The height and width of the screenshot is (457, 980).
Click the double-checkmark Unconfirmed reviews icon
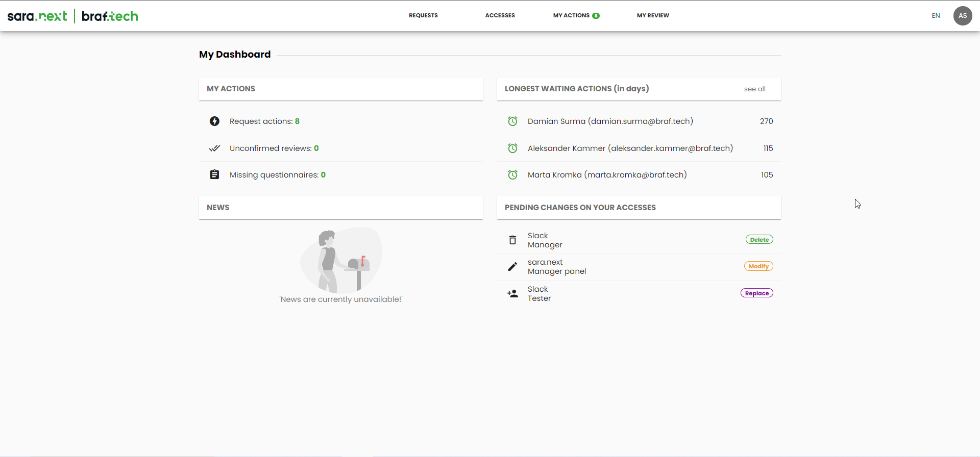pos(214,148)
